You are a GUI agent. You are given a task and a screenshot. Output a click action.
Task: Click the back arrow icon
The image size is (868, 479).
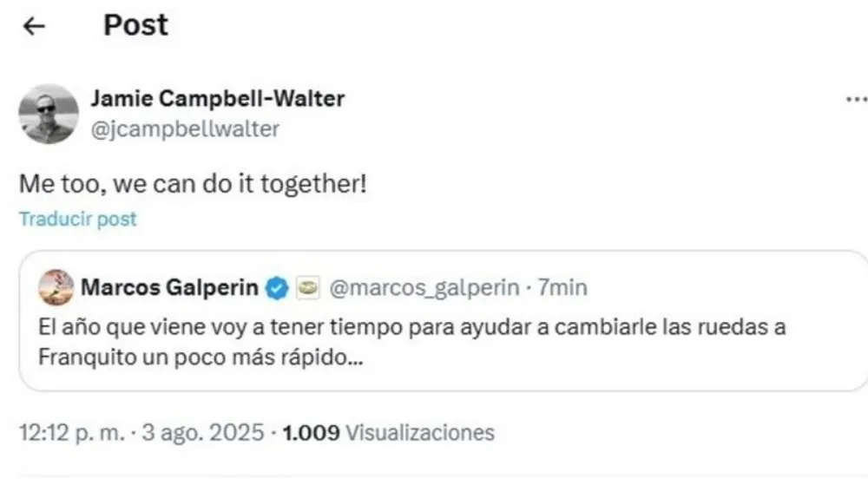(34, 27)
